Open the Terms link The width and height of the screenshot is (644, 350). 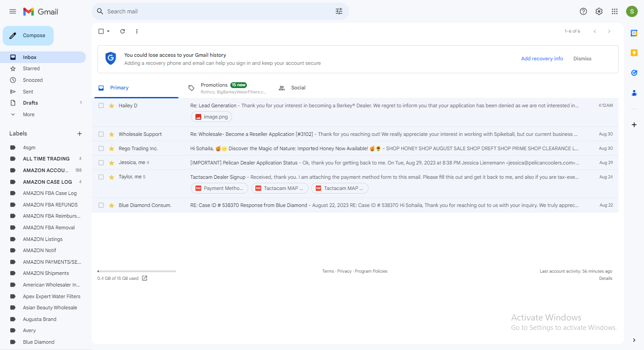click(328, 271)
